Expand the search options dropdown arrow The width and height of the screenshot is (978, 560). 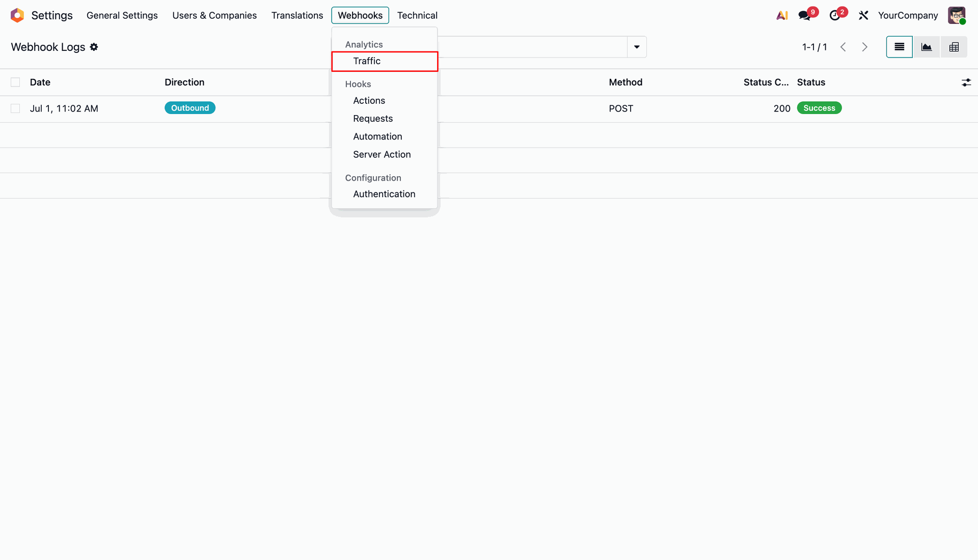[637, 47]
